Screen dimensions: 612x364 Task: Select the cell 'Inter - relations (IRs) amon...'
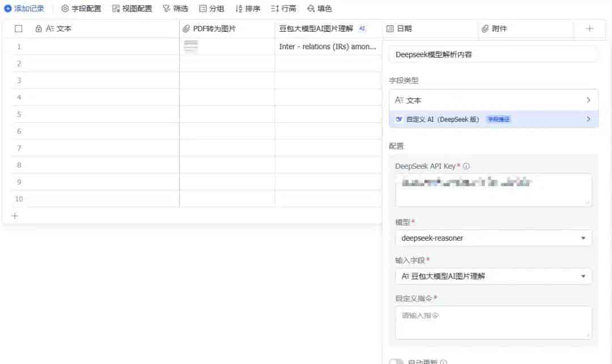pos(328,46)
